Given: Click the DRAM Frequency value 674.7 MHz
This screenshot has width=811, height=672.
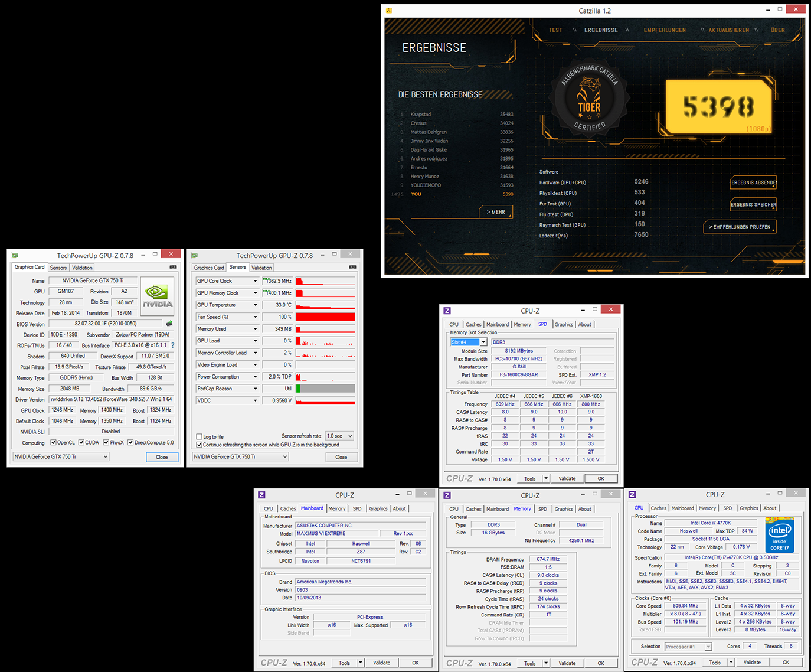Looking at the screenshot, I should [x=548, y=559].
